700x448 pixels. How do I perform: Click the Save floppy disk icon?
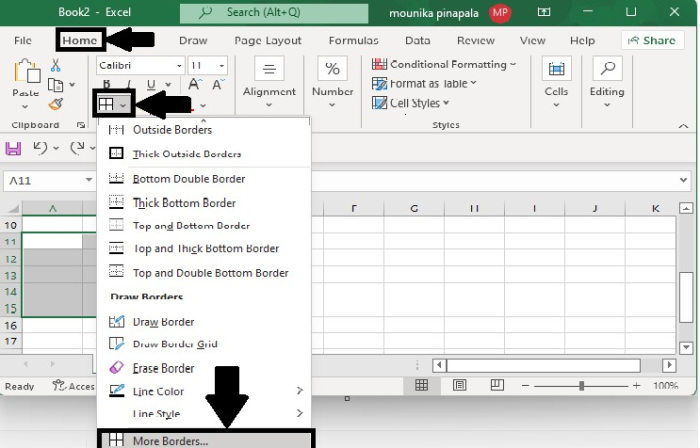tap(13, 148)
